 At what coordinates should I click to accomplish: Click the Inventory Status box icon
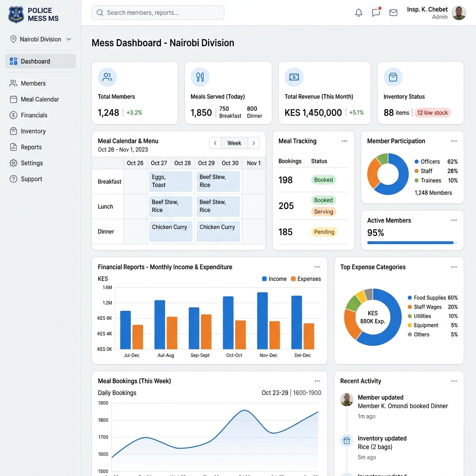[x=393, y=77]
